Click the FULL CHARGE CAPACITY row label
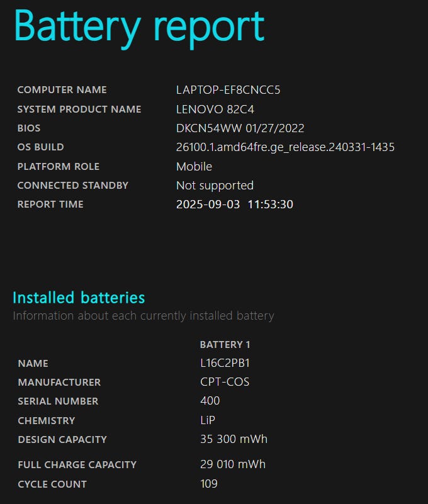Viewport: 428px width, 504px height. click(x=77, y=465)
